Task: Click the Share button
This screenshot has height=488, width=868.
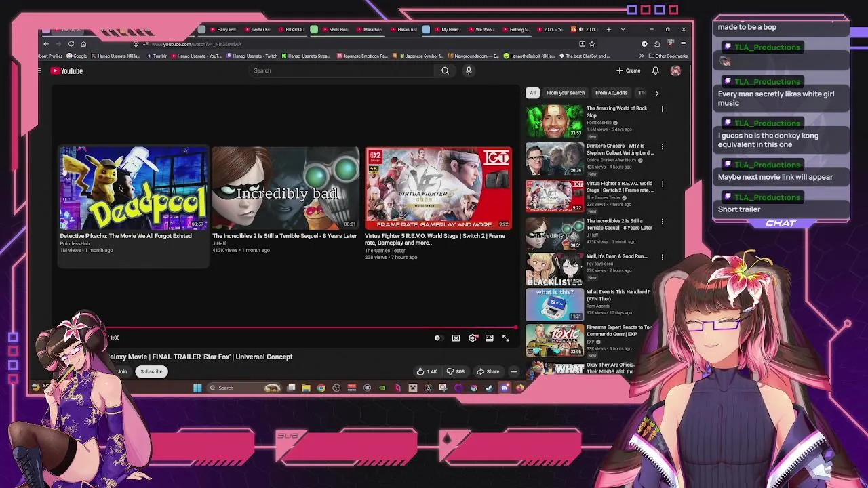Action: click(x=488, y=371)
